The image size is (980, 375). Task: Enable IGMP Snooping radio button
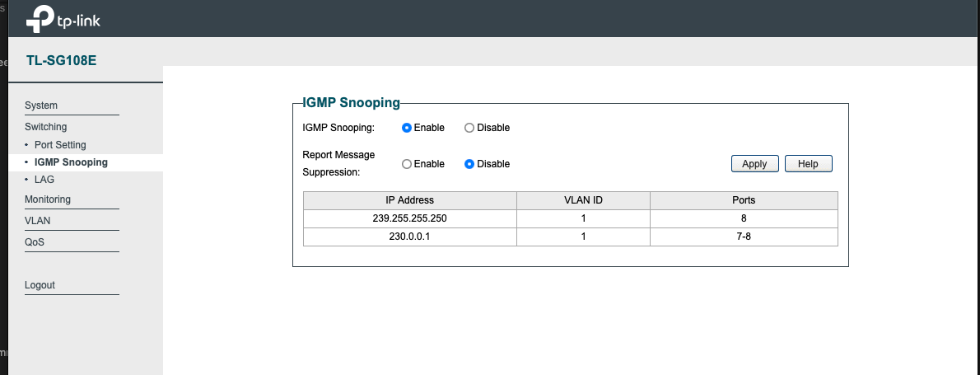click(x=407, y=128)
